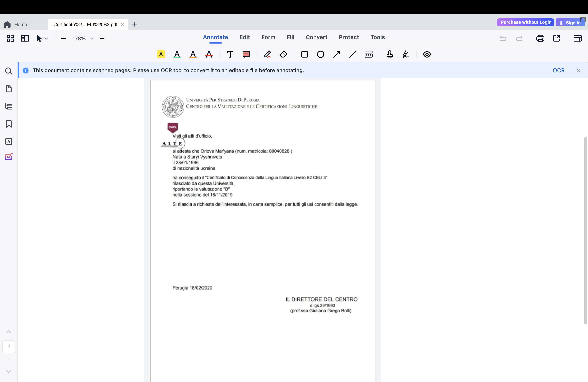
Task: Open the AI assistant sidebar icon
Action: [9, 157]
